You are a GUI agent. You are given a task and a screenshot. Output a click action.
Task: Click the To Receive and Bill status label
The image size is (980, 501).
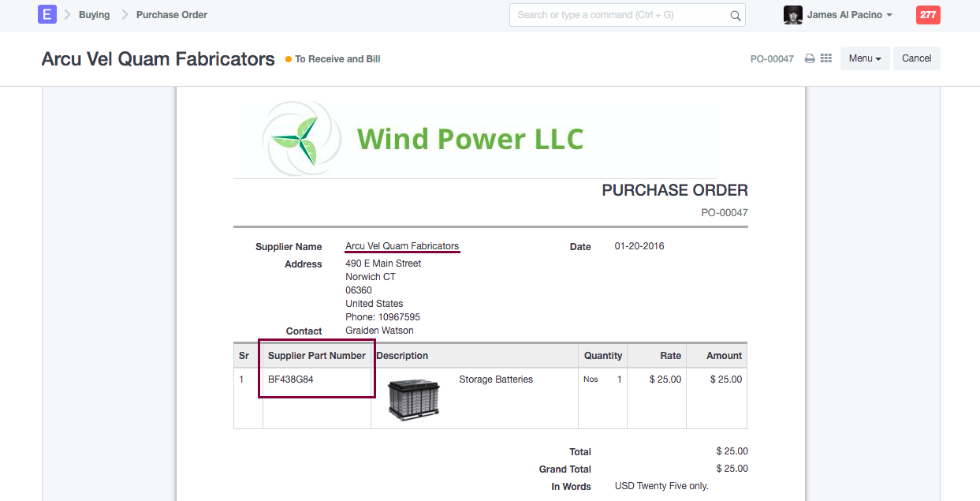[x=337, y=59]
